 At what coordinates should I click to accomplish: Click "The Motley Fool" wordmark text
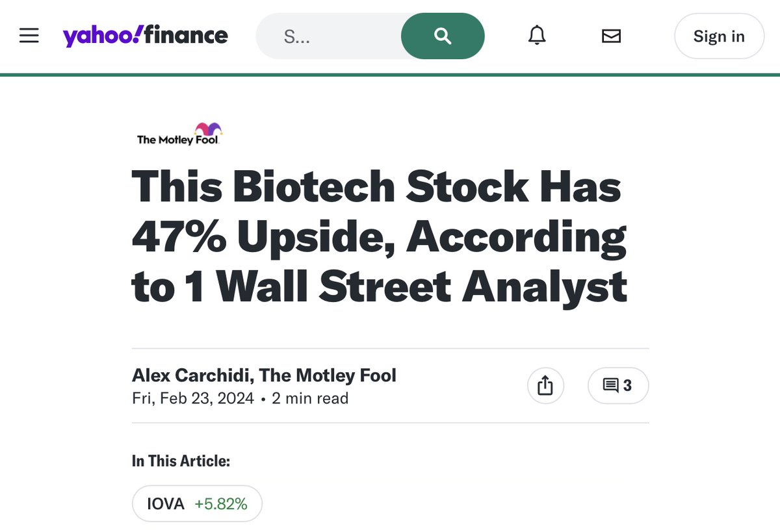(x=177, y=140)
